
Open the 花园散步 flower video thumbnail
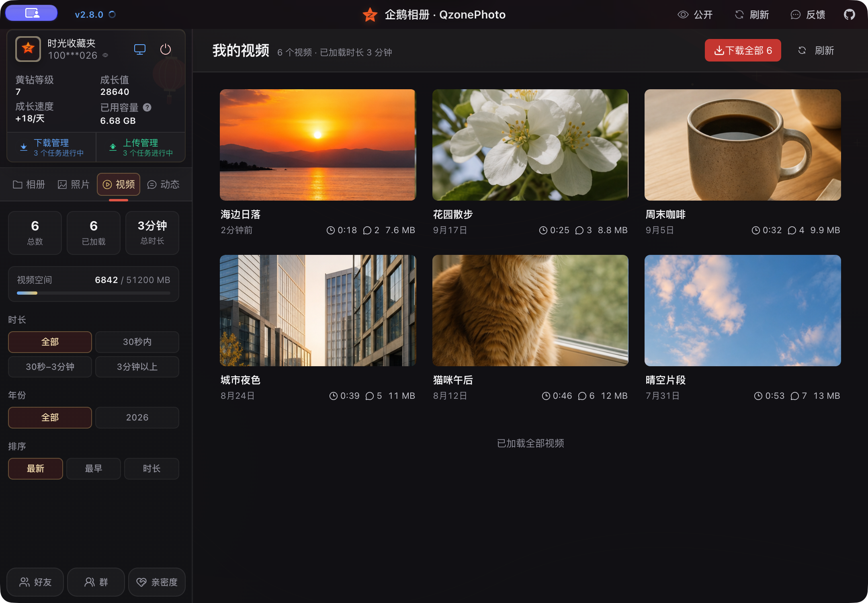point(530,145)
